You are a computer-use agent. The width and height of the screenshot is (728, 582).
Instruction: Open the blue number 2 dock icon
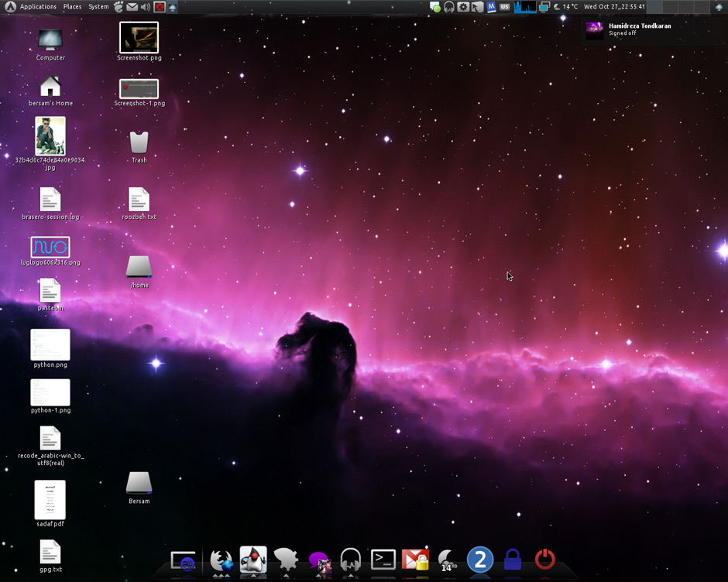480,560
